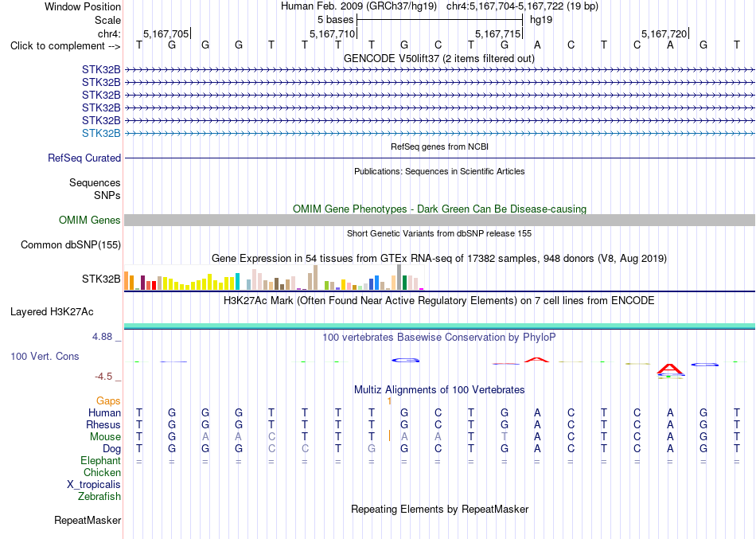Click the RefSeq Curated track label
Screen dimensions: 756x539
[84, 158]
